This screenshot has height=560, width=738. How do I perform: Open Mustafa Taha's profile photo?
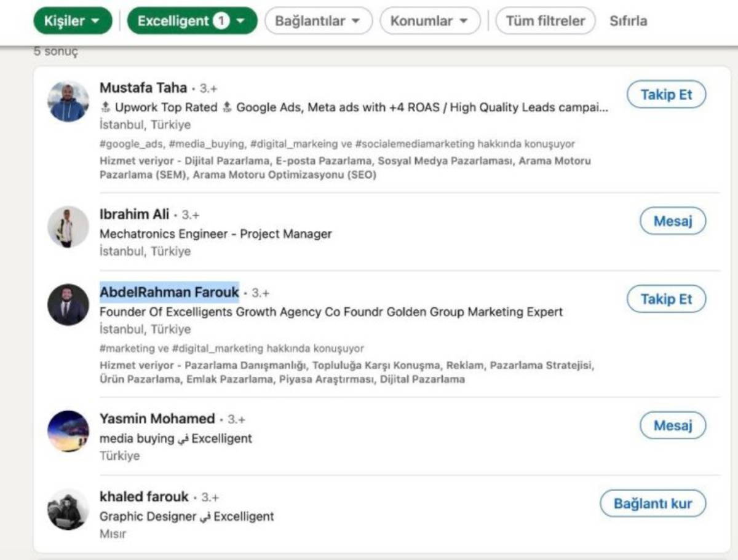click(x=68, y=101)
